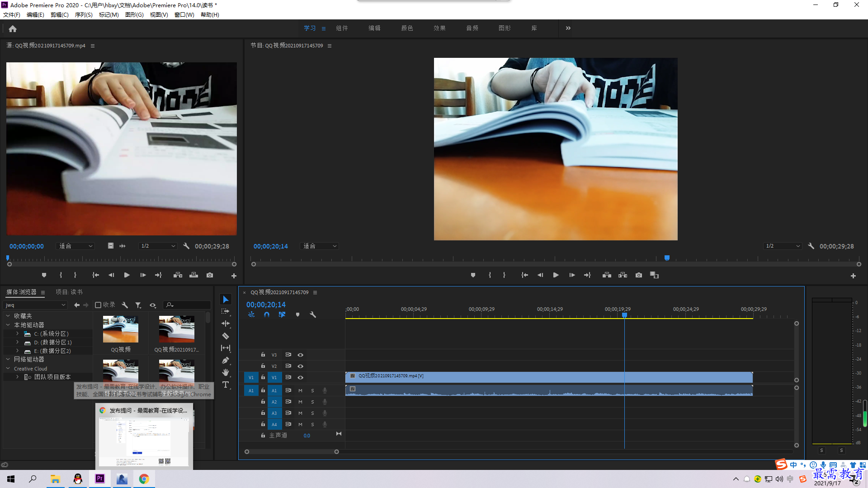The height and width of the screenshot is (488, 868).
Task: Open Comparison View in Program monitor
Action: (654, 275)
